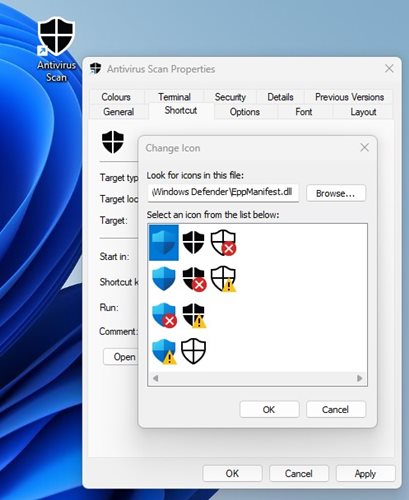
Task: Pick the black shield with red X
Action: point(194,279)
